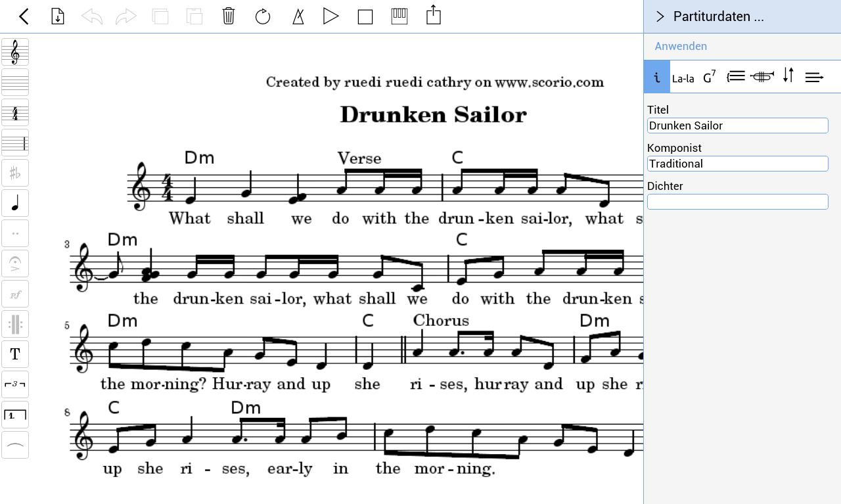Click the share export icon
Screen dimensions: 841x504
click(x=434, y=16)
